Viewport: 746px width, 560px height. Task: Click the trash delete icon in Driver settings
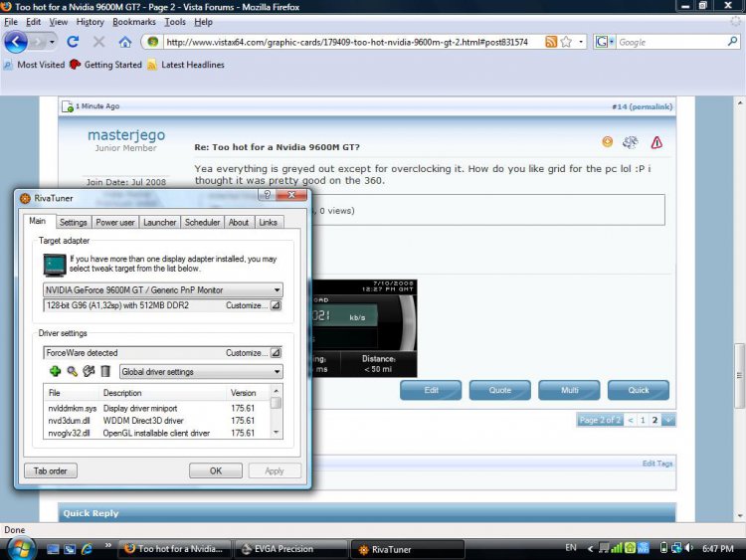(x=105, y=371)
